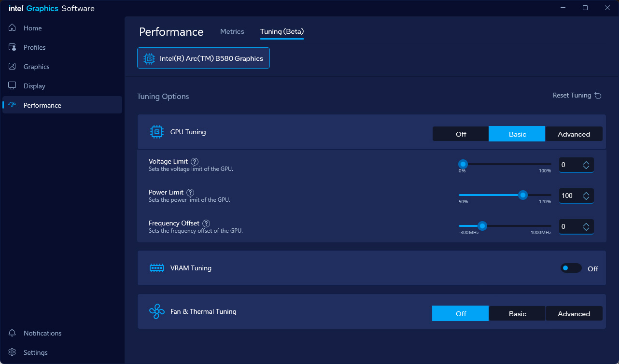
Task: Click the Notifications bell icon
Action: (x=13, y=333)
